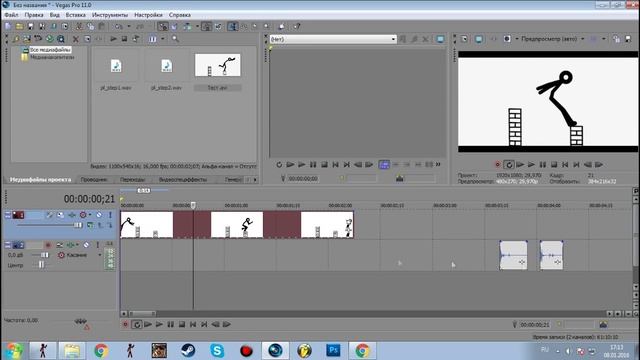Open the Trimmer media combo box showing (Нет)
The height and width of the screenshot is (360, 640).
point(333,39)
